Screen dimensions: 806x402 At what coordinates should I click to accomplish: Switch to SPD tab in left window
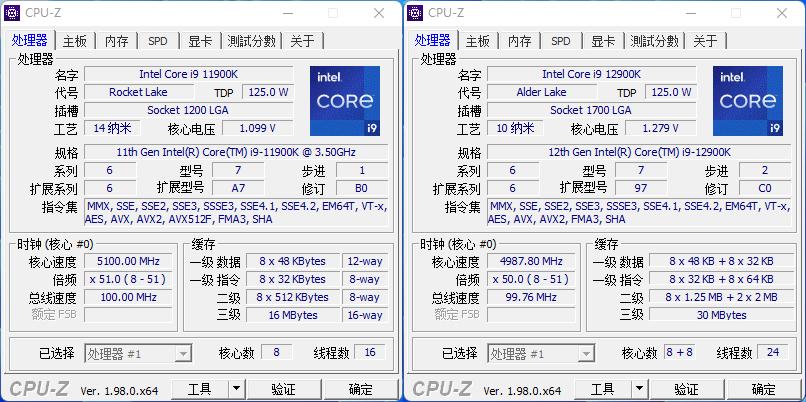tap(158, 41)
